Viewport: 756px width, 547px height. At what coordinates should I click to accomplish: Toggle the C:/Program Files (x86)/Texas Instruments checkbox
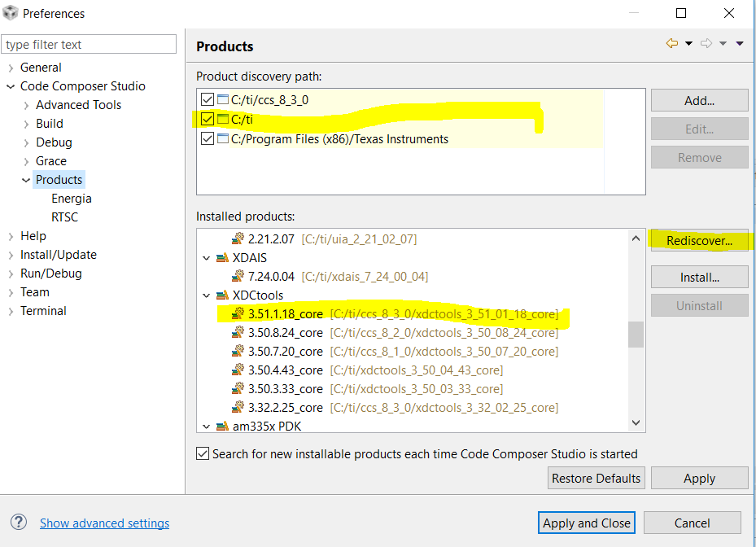point(208,138)
